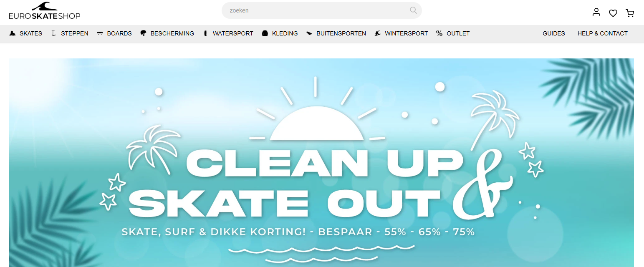The width and height of the screenshot is (644, 267).
Task: Open the BUITENSPORTEN menu
Action: 341,33
